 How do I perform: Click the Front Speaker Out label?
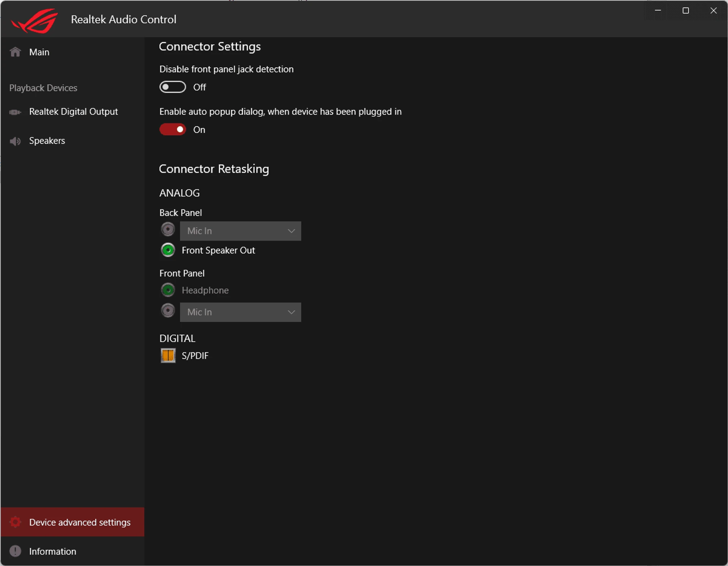click(218, 250)
